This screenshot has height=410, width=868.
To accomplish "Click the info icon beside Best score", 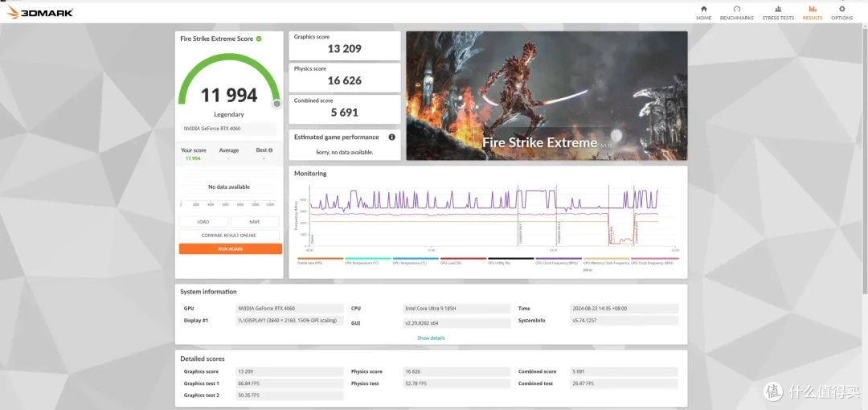I will 270,150.
